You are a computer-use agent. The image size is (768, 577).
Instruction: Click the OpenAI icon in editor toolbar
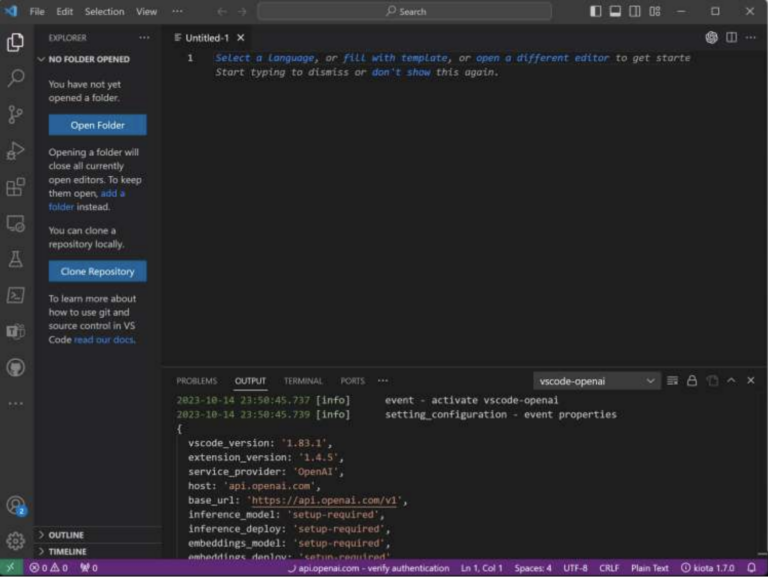coord(711,38)
